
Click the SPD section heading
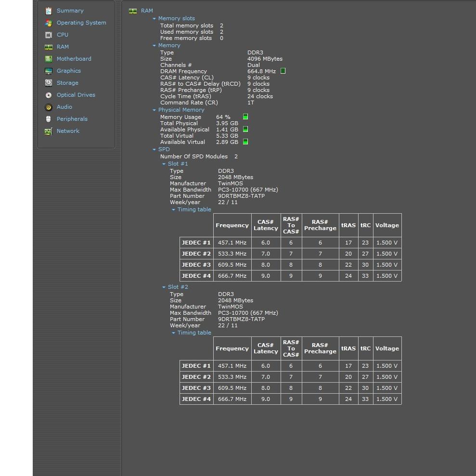(x=164, y=149)
